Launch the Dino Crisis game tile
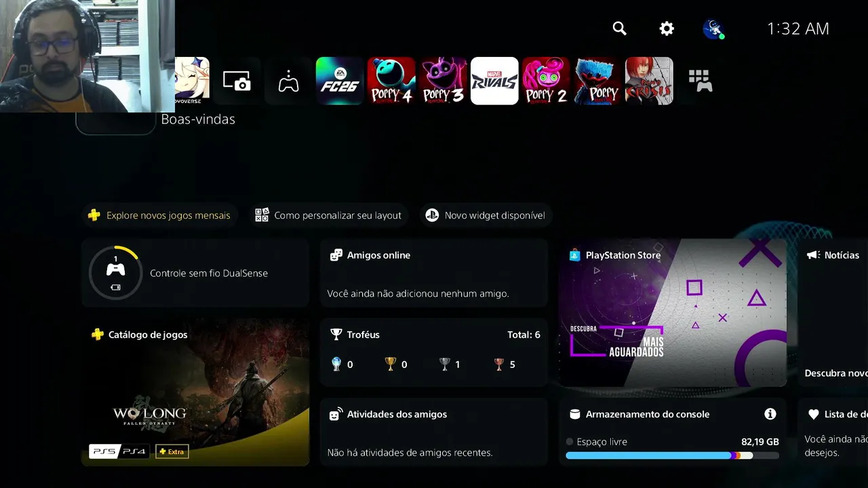The height and width of the screenshot is (488, 868). click(649, 81)
